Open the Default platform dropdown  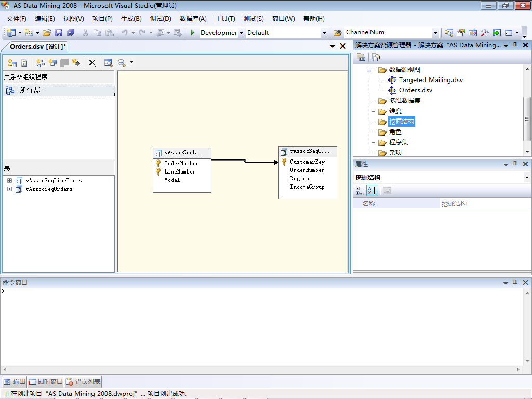point(324,33)
